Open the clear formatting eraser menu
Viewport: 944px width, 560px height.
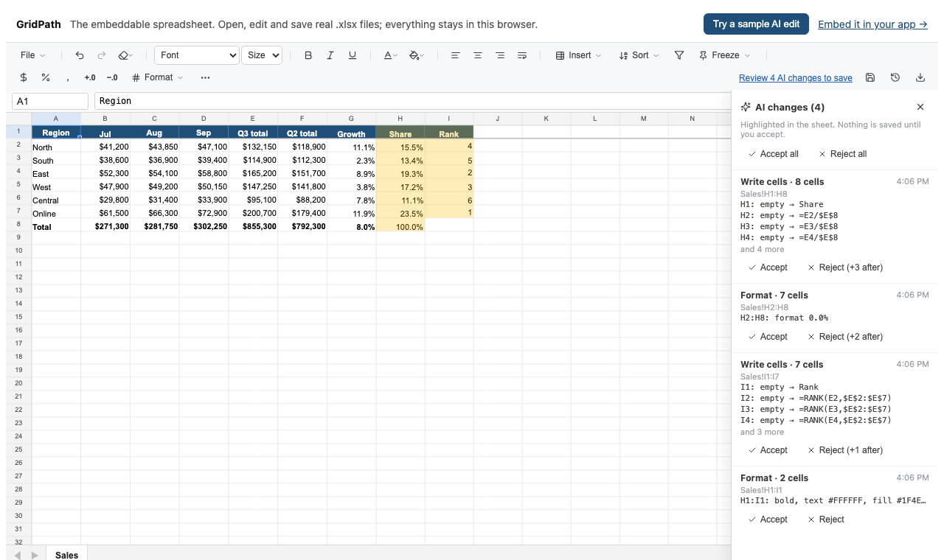[125, 55]
